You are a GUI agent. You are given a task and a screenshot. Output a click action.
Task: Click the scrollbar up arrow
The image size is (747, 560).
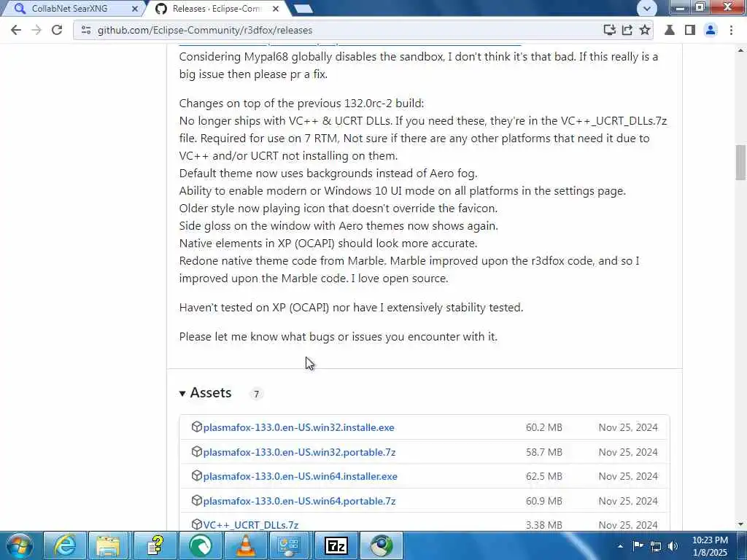[x=740, y=50]
